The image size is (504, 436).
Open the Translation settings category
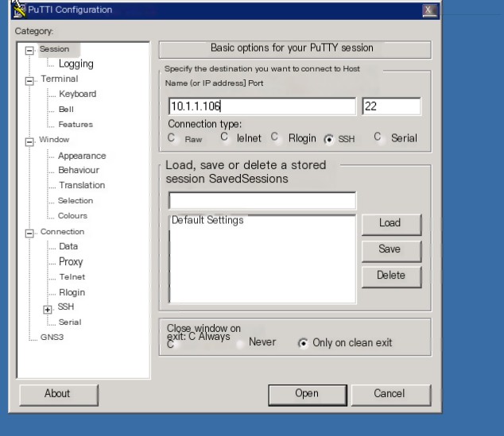point(82,185)
